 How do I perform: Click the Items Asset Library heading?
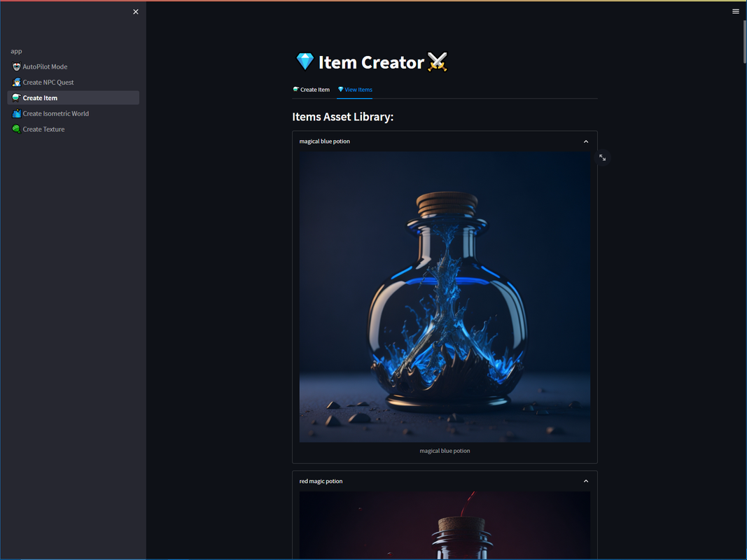[343, 117]
